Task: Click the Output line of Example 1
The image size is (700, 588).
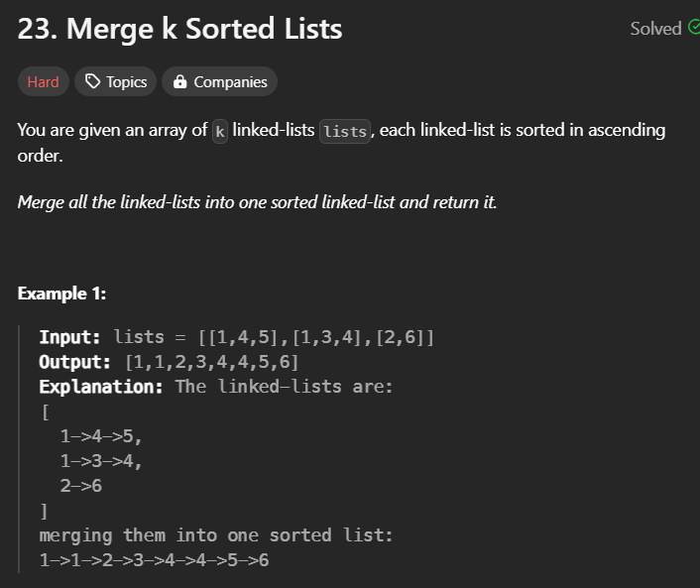Action: [169, 362]
